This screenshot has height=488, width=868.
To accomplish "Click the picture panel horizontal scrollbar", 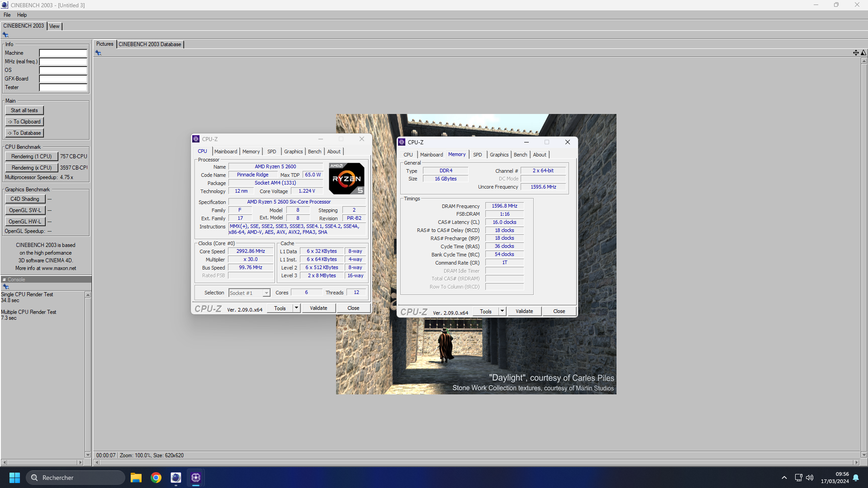I will 476,463.
